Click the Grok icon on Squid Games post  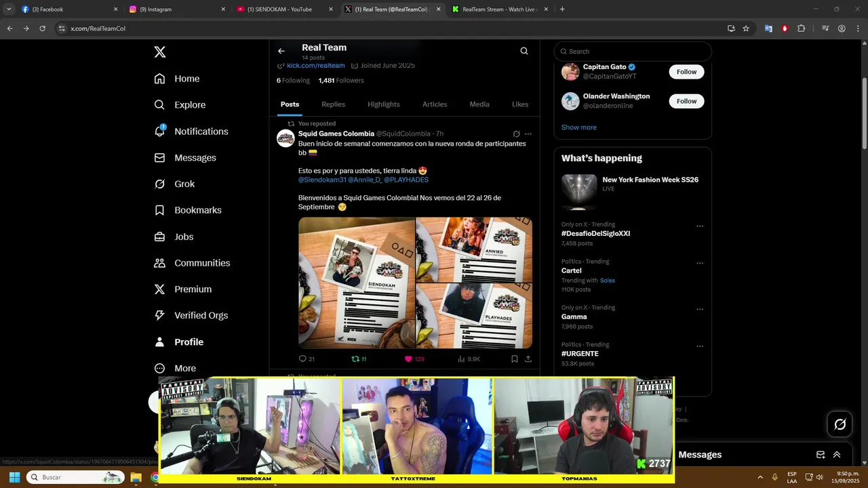pyautogui.click(x=516, y=134)
